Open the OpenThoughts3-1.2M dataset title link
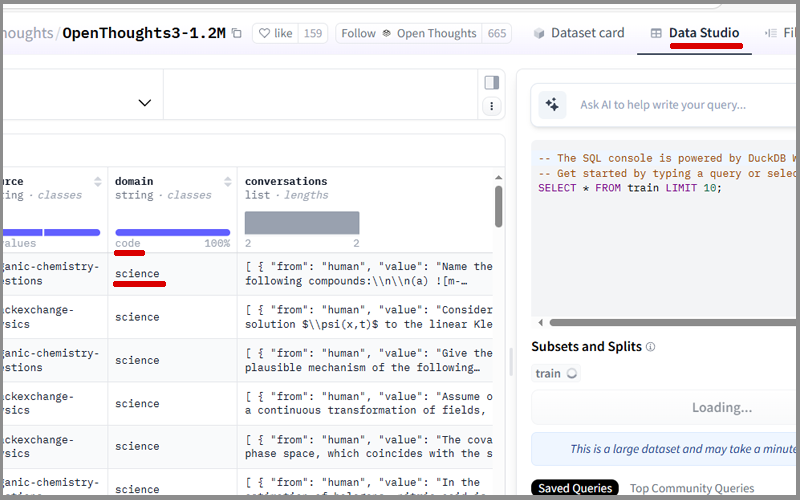The height and width of the screenshot is (500, 800). pyautogui.click(x=144, y=33)
